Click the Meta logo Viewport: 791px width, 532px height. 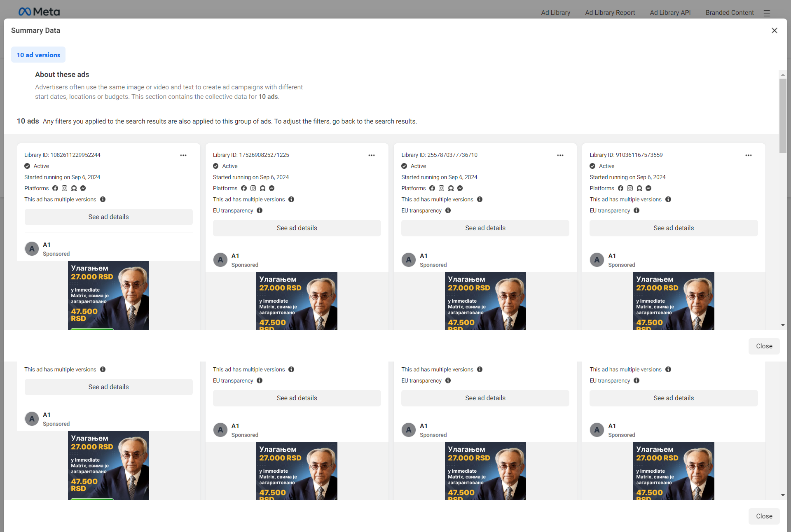pos(39,12)
